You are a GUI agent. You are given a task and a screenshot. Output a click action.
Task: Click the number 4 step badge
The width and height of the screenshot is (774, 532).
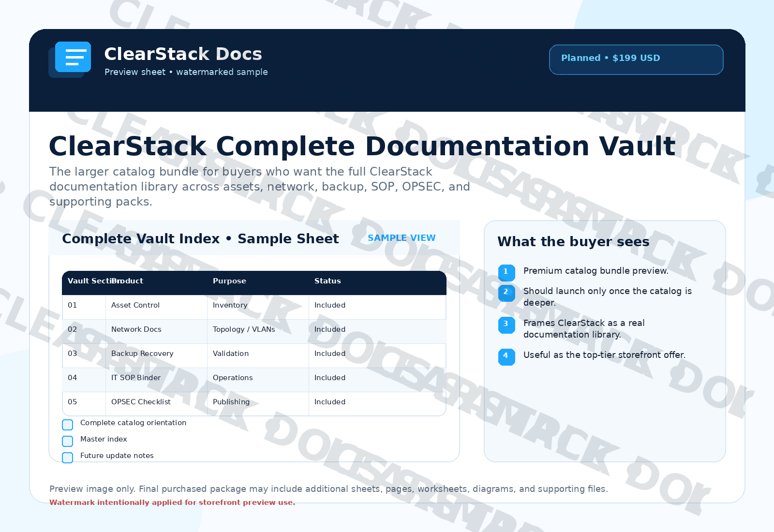pos(506,356)
